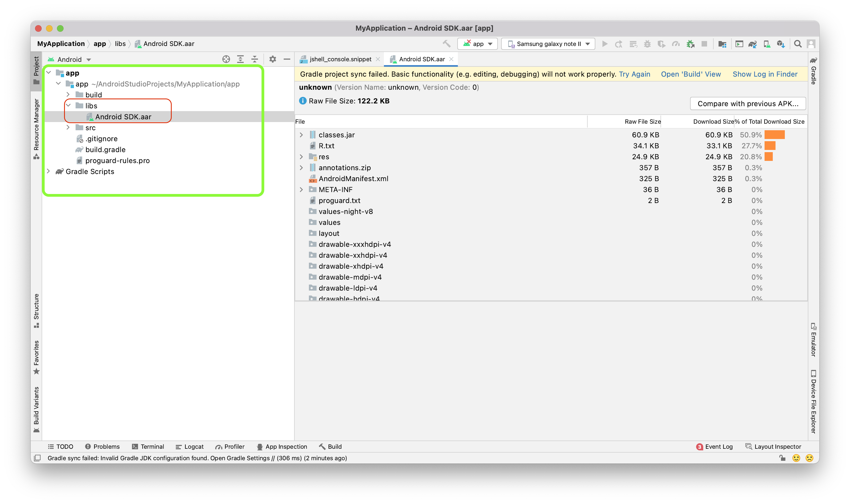Collapse all nodes in the Project panel
The height and width of the screenshot is (504, 850).
(254, 59)
